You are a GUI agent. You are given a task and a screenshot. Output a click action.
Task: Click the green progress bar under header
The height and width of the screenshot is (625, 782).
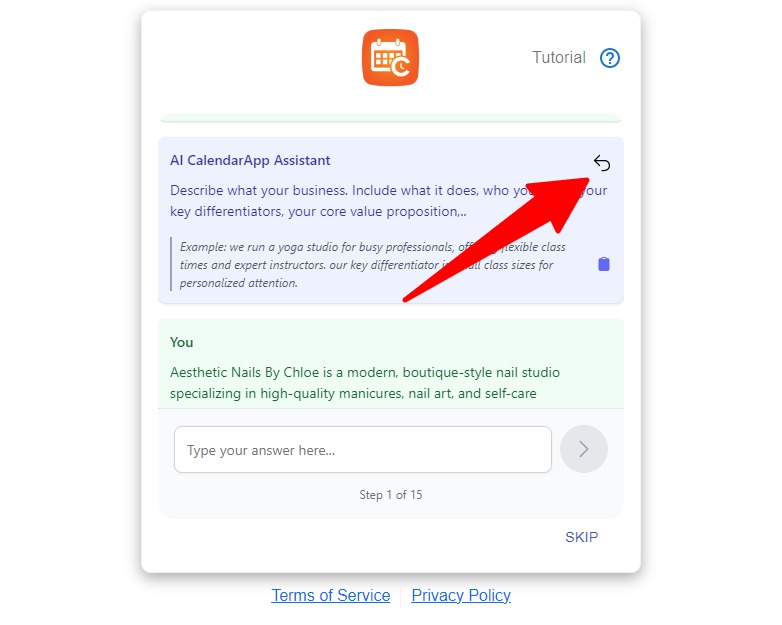pyautogui.click(x=391, y=118)
